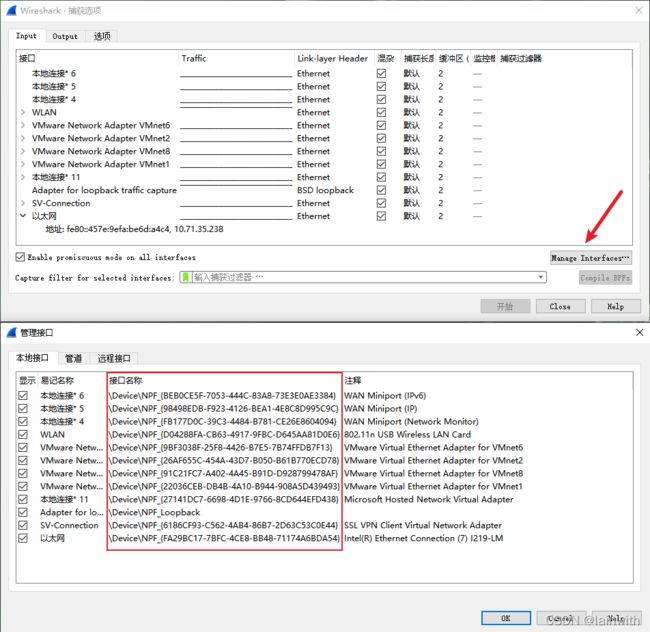Expand the 本地连接* 11 interface row
Viewport: 650px width, 632px height.
23,177
